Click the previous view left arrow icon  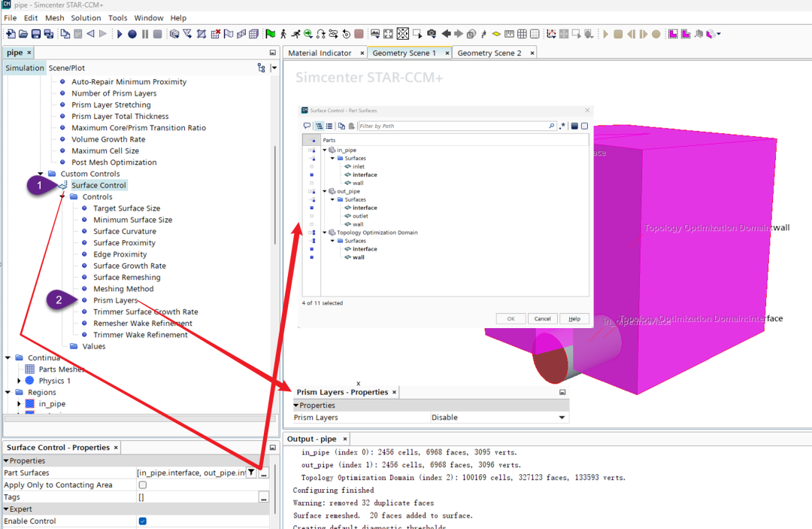point(446,34)
